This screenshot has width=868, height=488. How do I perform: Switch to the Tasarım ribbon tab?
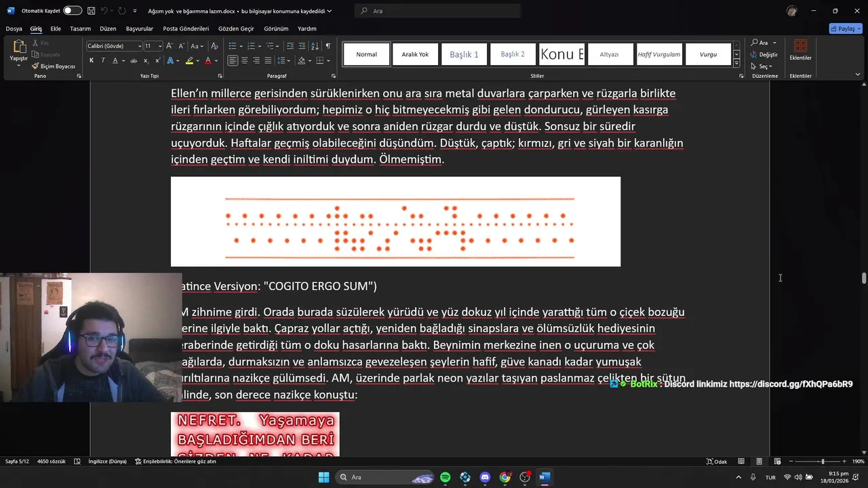coord(80,28)
